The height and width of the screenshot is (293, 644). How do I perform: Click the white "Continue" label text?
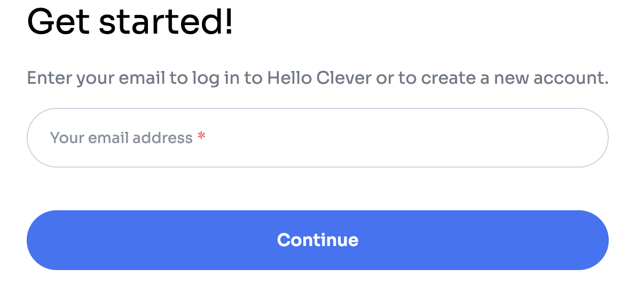pyautogui.click(x=317, y=240)
